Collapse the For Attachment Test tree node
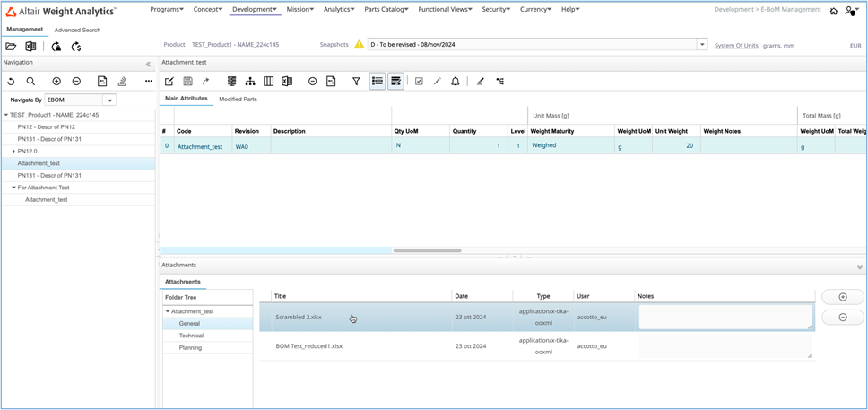The width and height of the screenshot is (868, 410). tap(13, 188)
